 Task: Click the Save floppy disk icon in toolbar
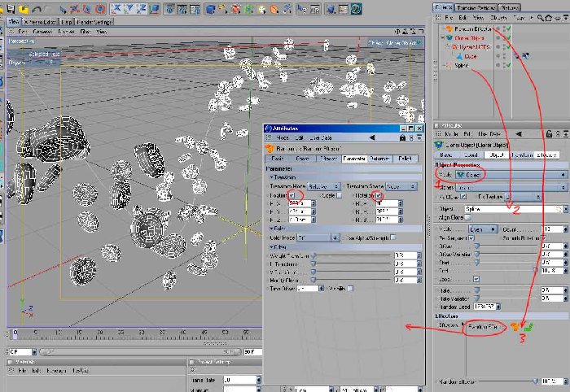(11, 8)
